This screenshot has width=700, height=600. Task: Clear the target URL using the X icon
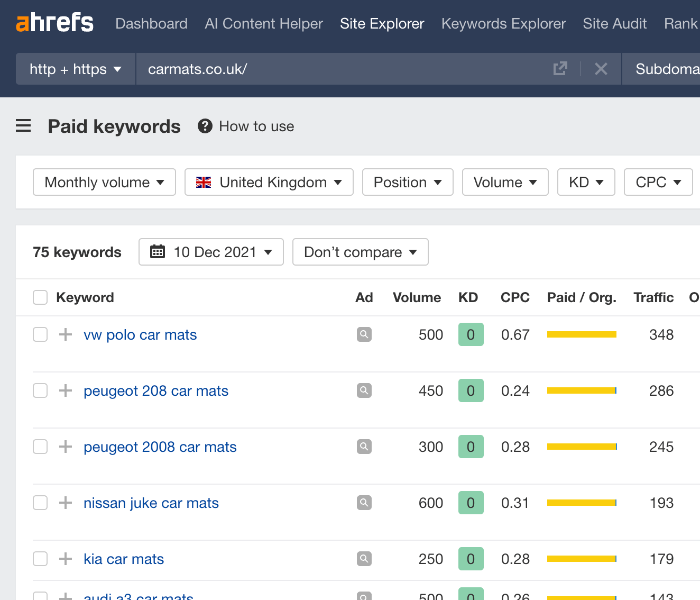pos(601,69)
